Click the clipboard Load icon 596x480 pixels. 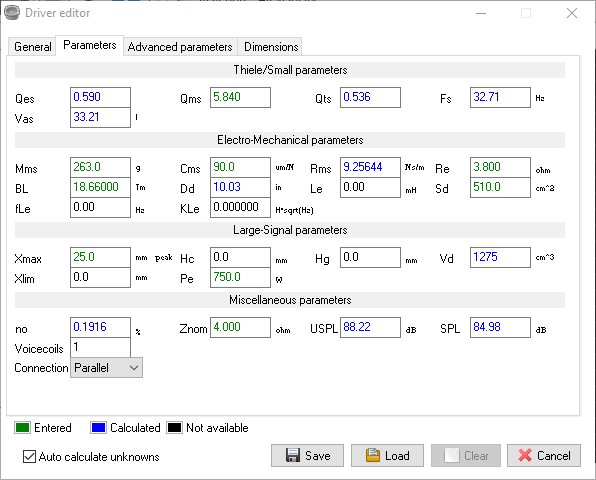point(372,455)
